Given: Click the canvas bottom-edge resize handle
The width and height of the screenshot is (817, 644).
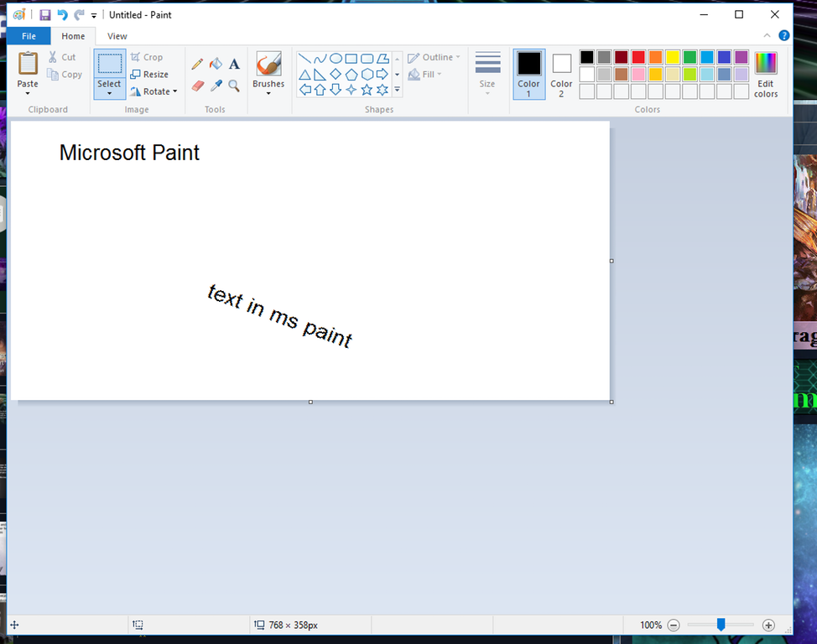Looking at the screenshot, I should 310,402.
